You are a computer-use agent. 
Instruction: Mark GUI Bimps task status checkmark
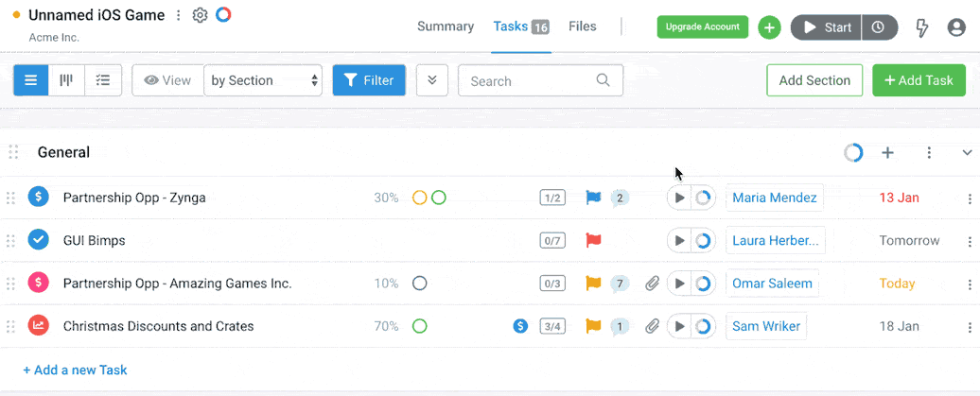(38, 240)
